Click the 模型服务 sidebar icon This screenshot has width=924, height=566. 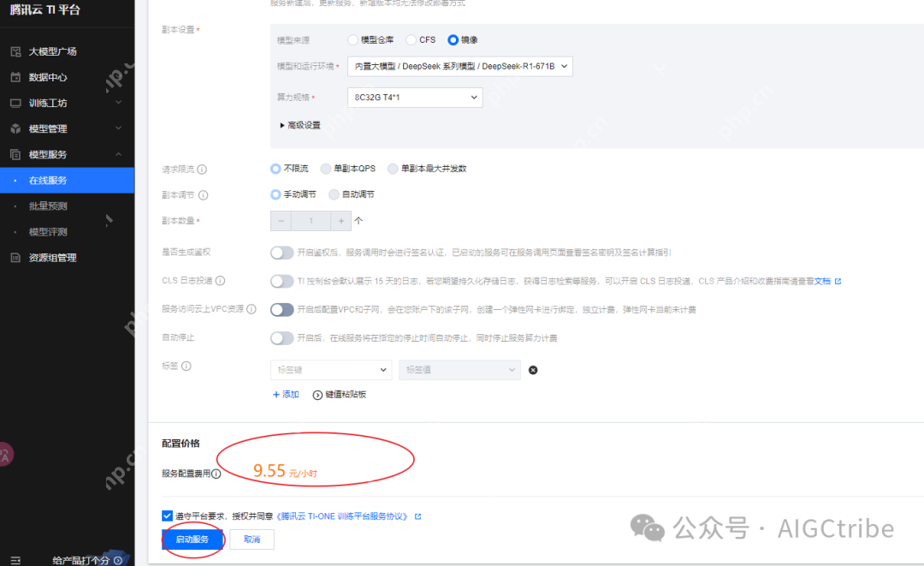click(x=16, y=154)
